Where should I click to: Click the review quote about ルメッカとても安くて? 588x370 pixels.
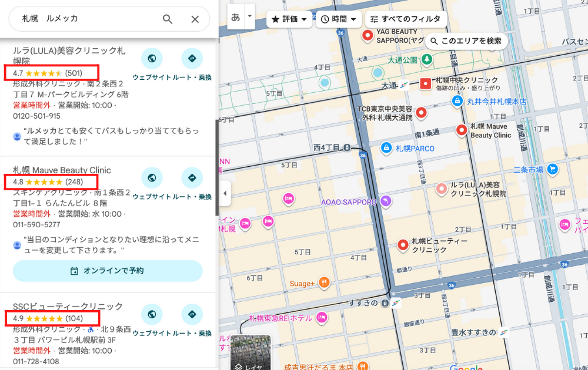(x=111, y=136)
